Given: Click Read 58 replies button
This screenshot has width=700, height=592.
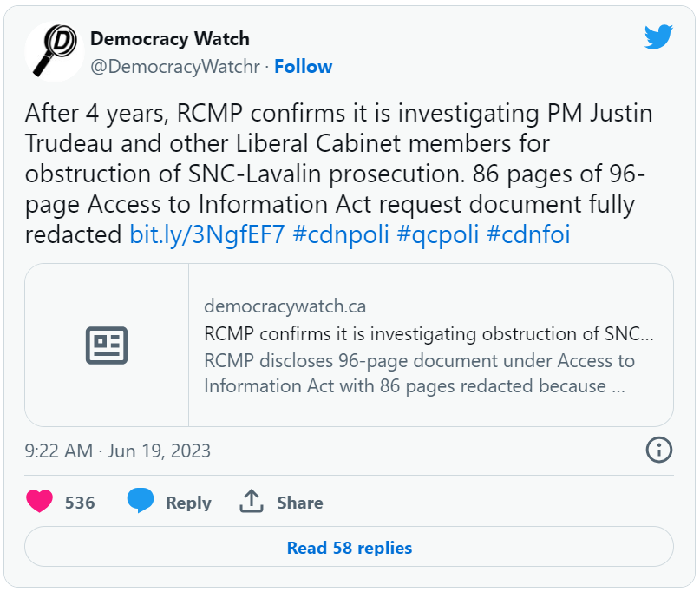Looking at the screenshot, I should click(x=349, y=547).
